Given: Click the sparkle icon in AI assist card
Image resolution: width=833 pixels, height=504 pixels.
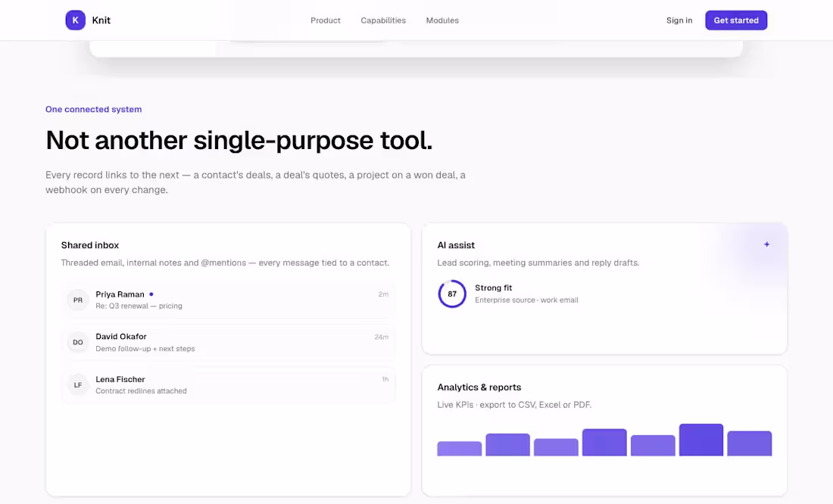Looking at the screenshot, I should click(x=766, y=244).
